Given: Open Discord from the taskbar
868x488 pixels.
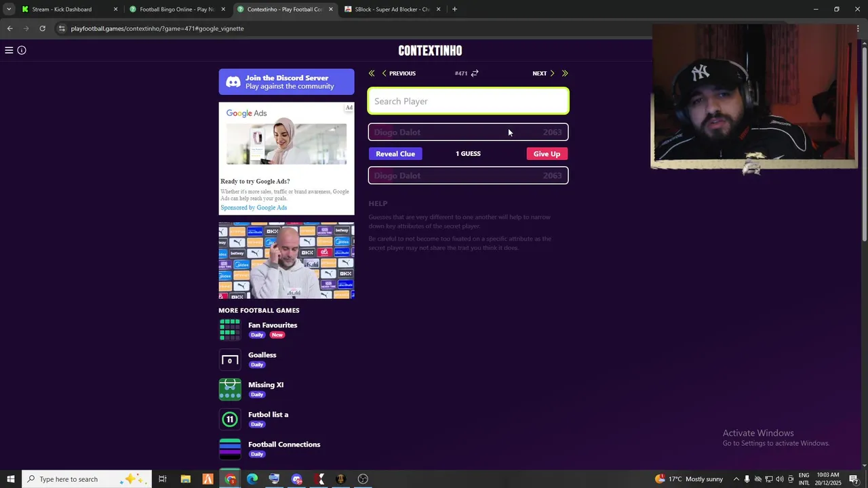Looking at the screenshot, I should point(296,479).
